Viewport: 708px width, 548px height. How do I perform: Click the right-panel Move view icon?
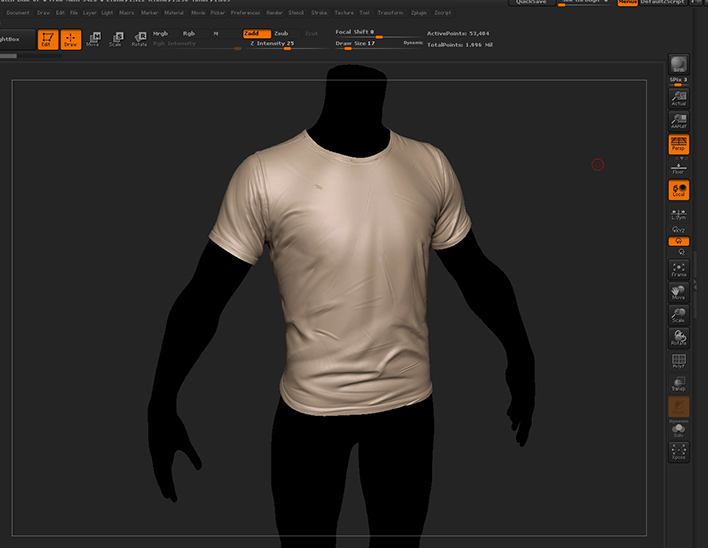coord(678,293)
